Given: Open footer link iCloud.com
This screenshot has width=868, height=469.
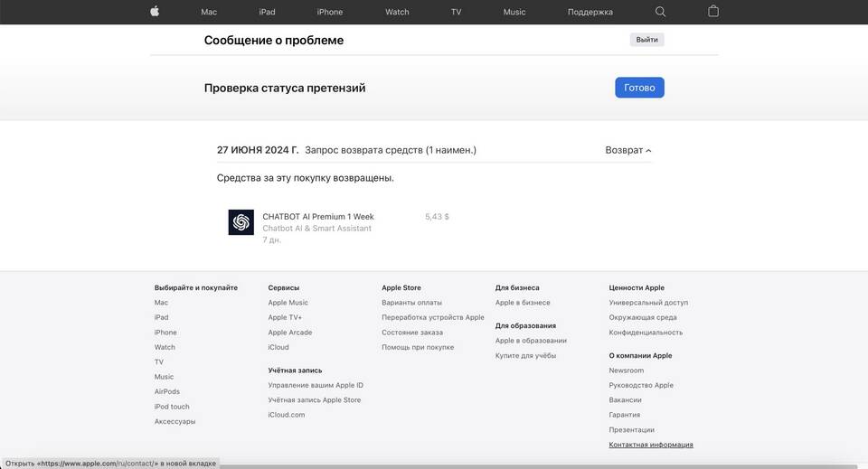Looking at the screenshot, I should click(x=287, y=415).
